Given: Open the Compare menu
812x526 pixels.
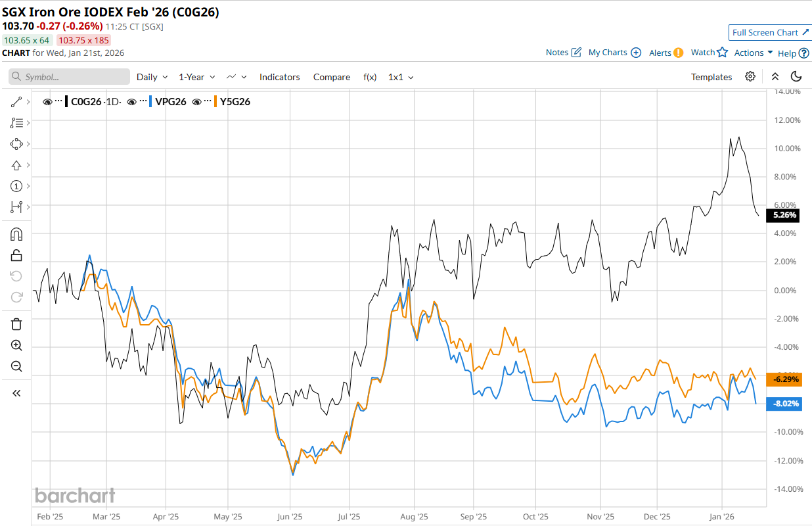Looking at the screenshot, I should [331, 77].
